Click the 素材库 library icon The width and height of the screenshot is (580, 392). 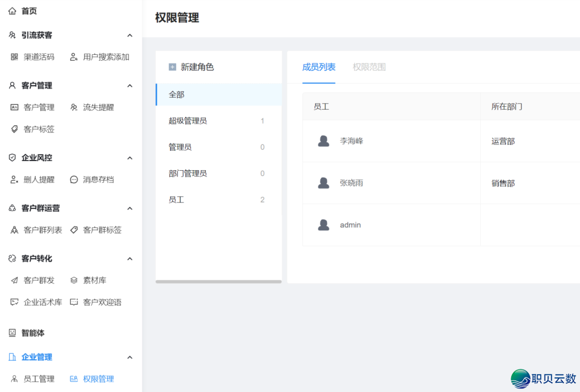pos(73,280)
